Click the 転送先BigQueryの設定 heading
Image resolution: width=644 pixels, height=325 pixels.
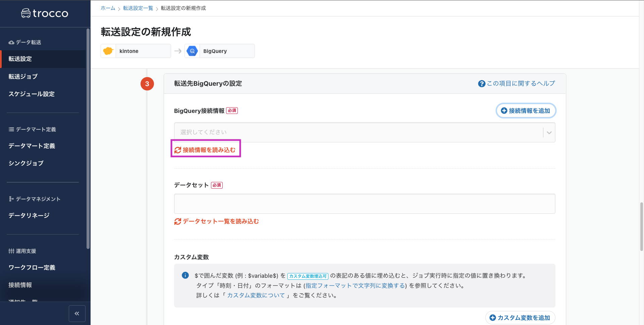208,83
